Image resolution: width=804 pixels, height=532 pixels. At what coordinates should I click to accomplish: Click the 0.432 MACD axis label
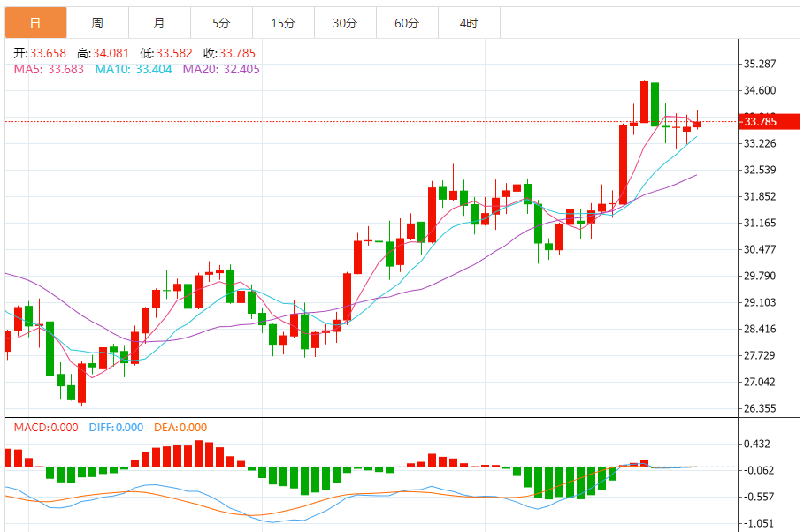[757, 444]
